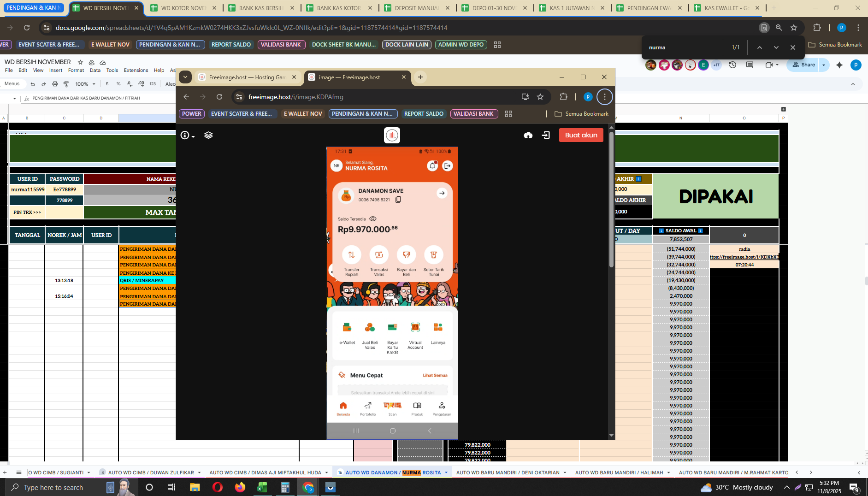Click the Sheets redo icon
868x496 pixels.
pos(44,84)
